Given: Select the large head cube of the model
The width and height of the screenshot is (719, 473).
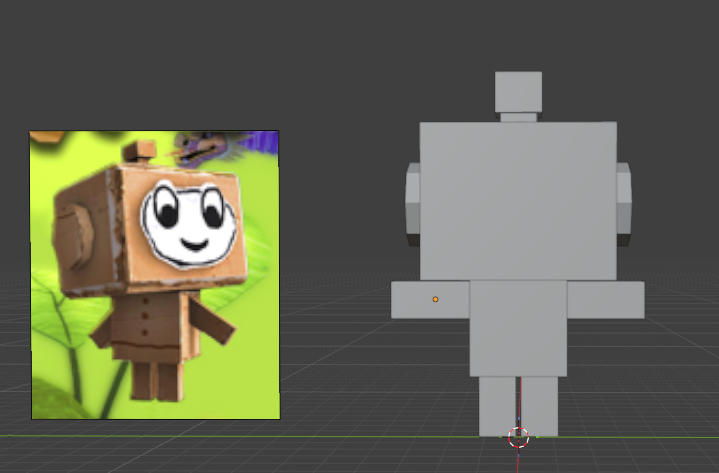Looking at the screenshot, I should pyautogui.click(x=518, y=201).
